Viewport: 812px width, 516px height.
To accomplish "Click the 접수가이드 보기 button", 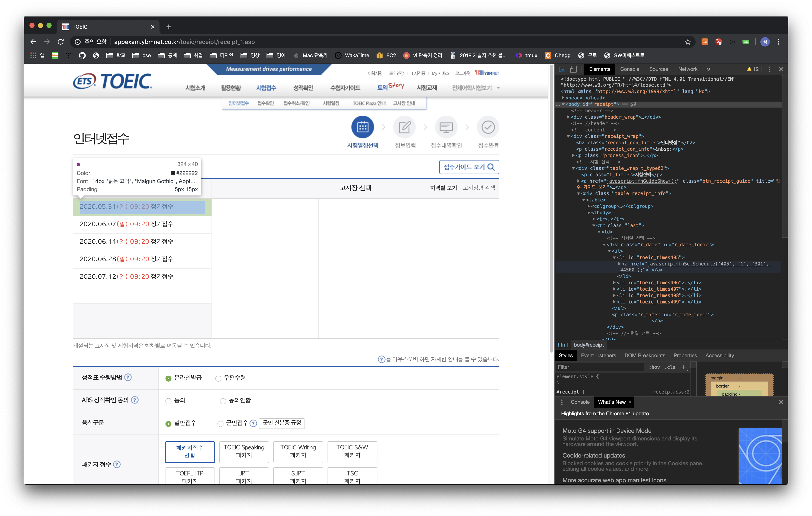I will (x=469, y=167).
